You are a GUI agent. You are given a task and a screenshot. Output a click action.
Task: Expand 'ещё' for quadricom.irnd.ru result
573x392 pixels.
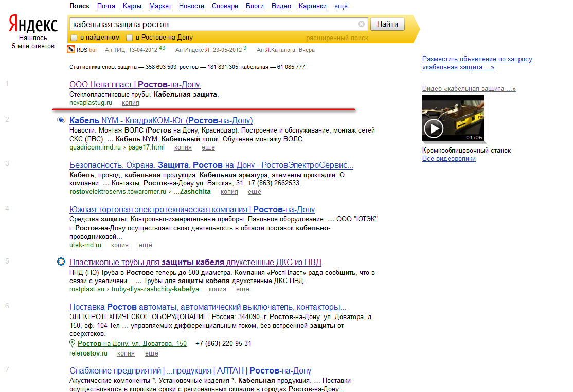[208, 147]
